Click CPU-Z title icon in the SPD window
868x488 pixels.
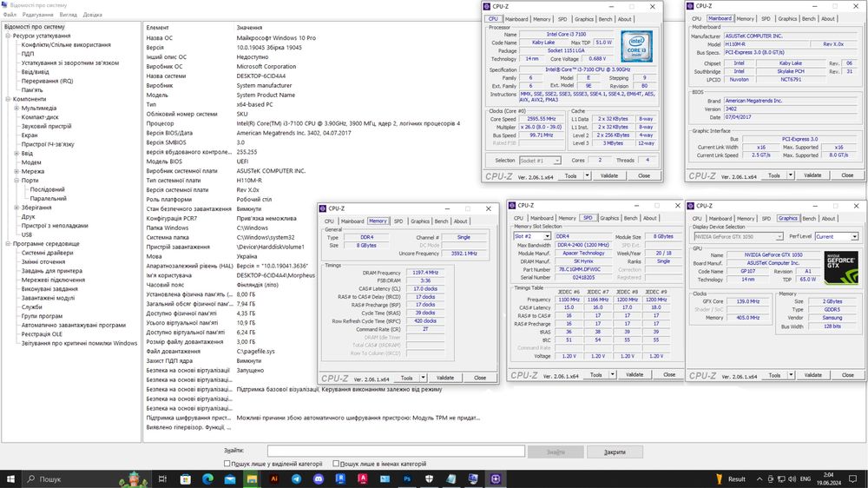point(513,206)
